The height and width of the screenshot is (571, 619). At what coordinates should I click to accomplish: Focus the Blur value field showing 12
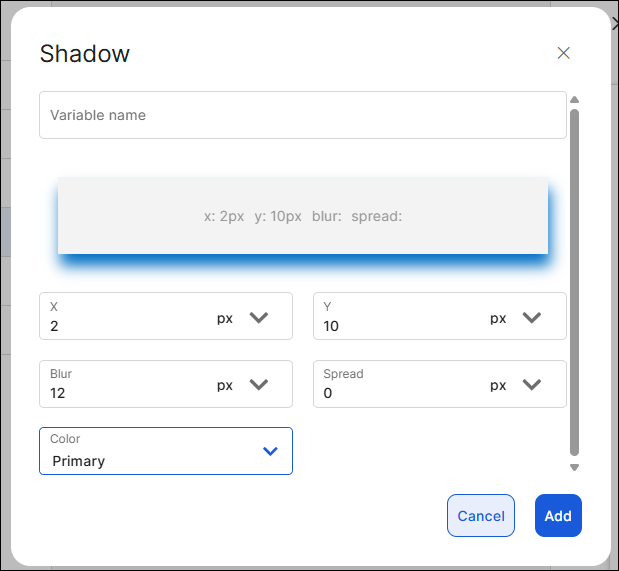click(125, 393)
